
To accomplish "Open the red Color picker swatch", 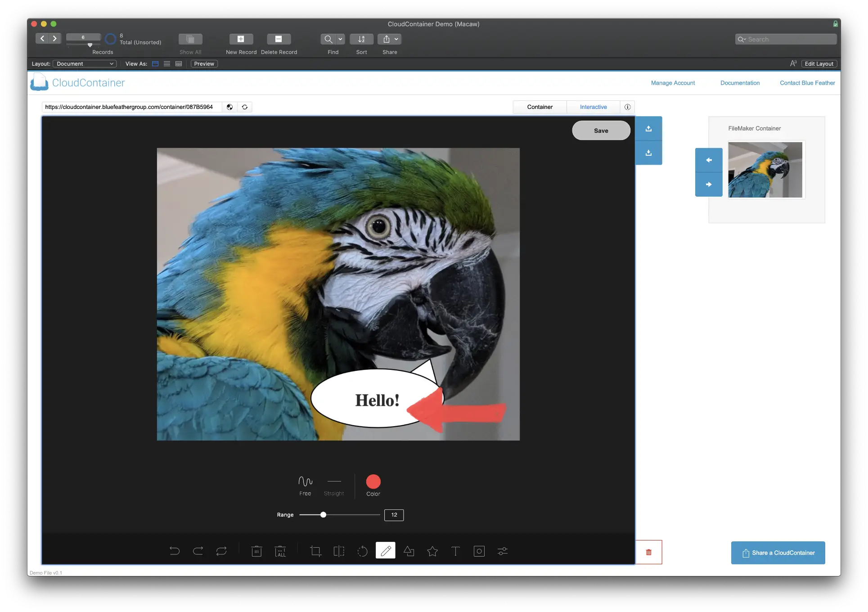I will coord(373,481).
